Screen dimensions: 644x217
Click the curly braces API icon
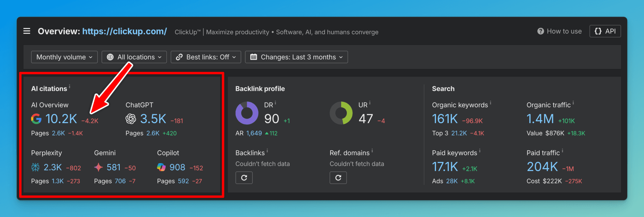pos(598,31)
